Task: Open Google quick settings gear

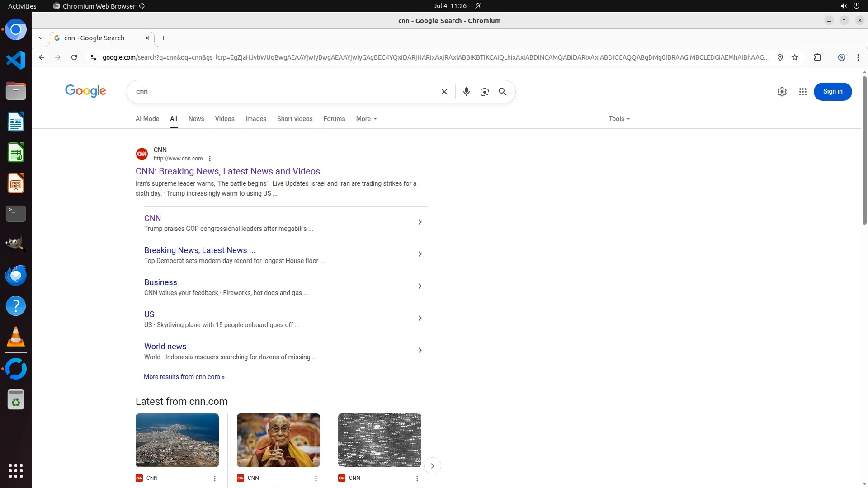Action: click(782, 92)
